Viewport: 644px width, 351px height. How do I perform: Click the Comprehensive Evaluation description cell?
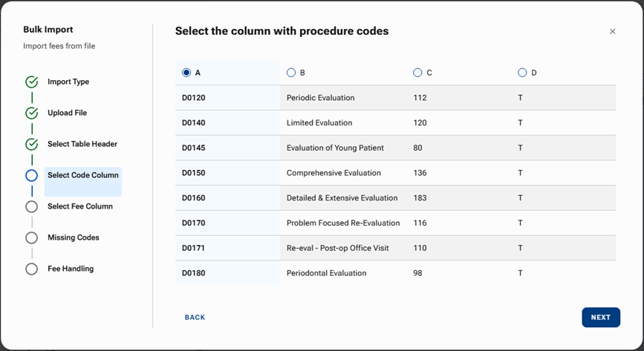click(x=334, y=173)
